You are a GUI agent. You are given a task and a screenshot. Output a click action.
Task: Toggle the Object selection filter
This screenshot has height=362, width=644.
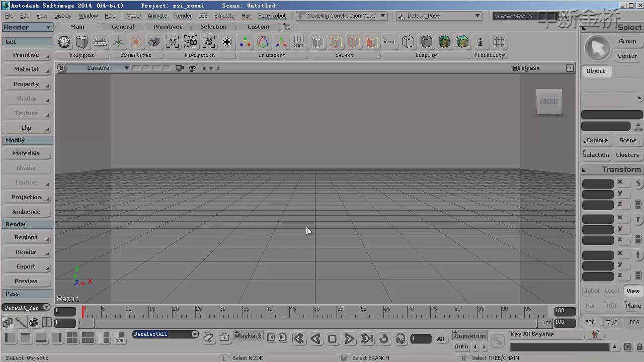(595, 71)
